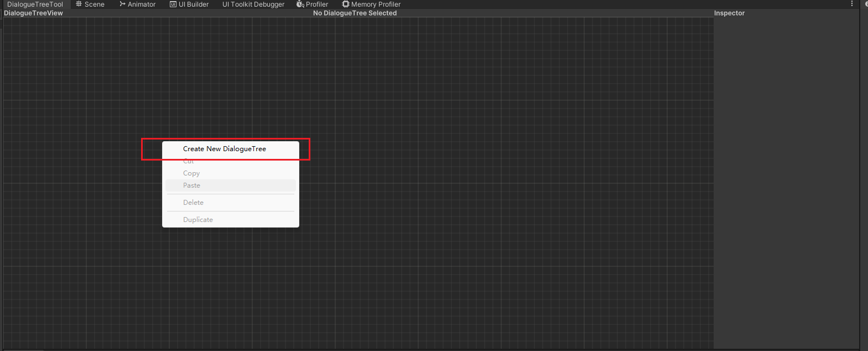Click the Profiler tab stopwatch icon
The image size is (868, 351).
coord(300,4)
